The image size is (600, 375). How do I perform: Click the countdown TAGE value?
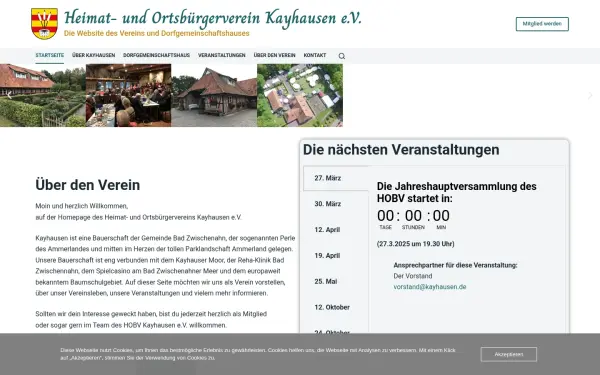[385, 216]
